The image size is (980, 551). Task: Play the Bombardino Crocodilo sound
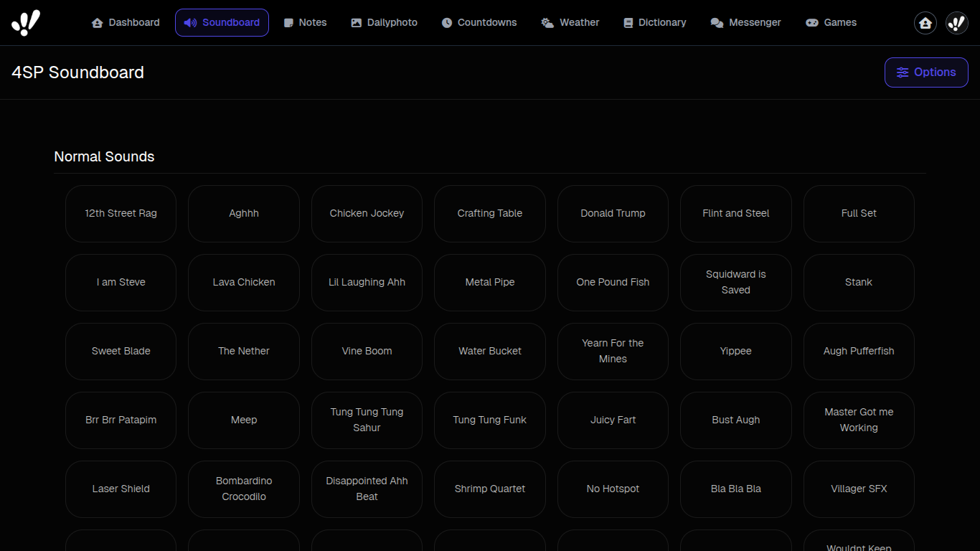pyautogui.click(x=244, y=489)
